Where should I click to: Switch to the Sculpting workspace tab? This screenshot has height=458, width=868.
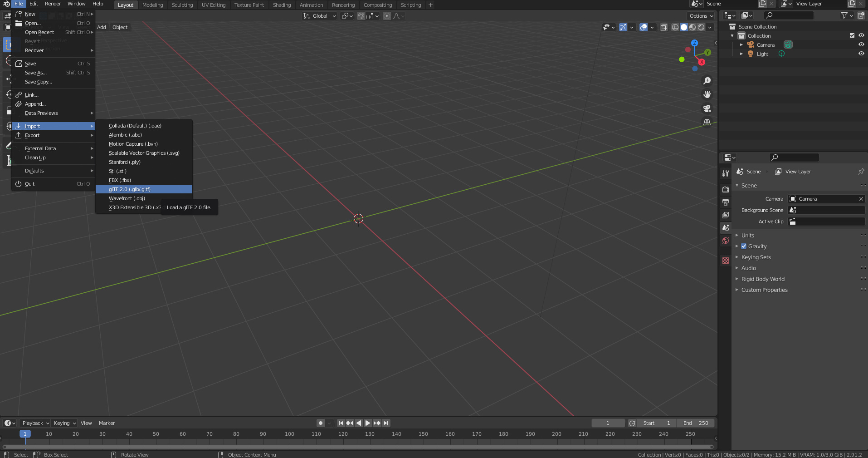pyautogui.click(x=182, y=5)
